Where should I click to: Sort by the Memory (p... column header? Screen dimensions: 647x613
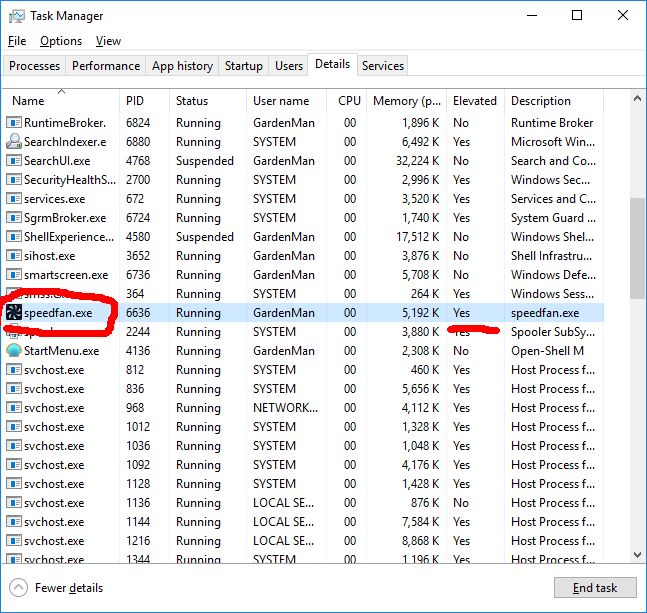click(x=406, y=101)
